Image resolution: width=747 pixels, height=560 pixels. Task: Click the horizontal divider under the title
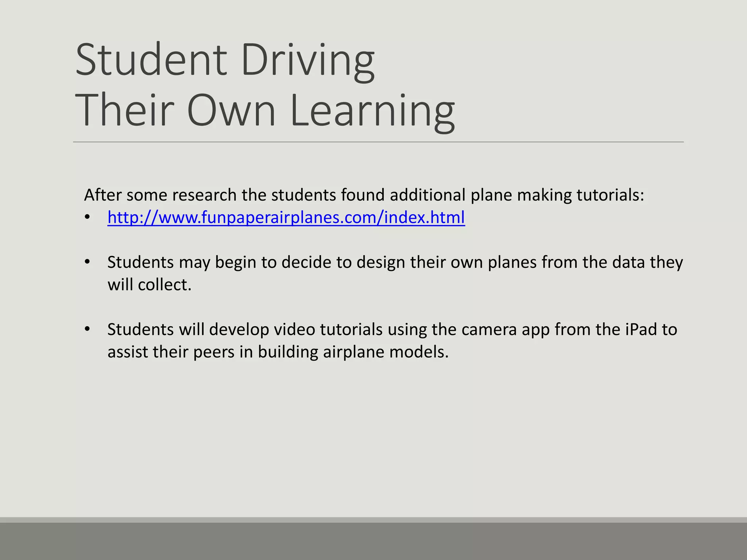pos(378,142)
